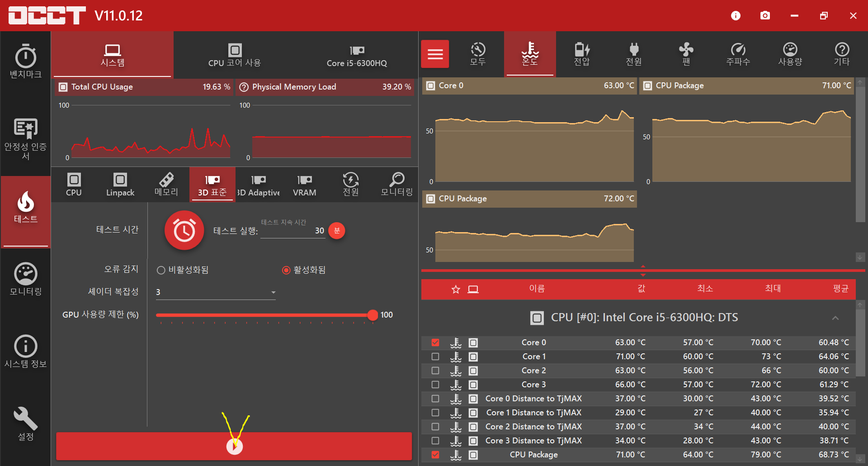Uncheck the Core 0 row checkbox
Screen dimensions: 868x466
point(435,342)
